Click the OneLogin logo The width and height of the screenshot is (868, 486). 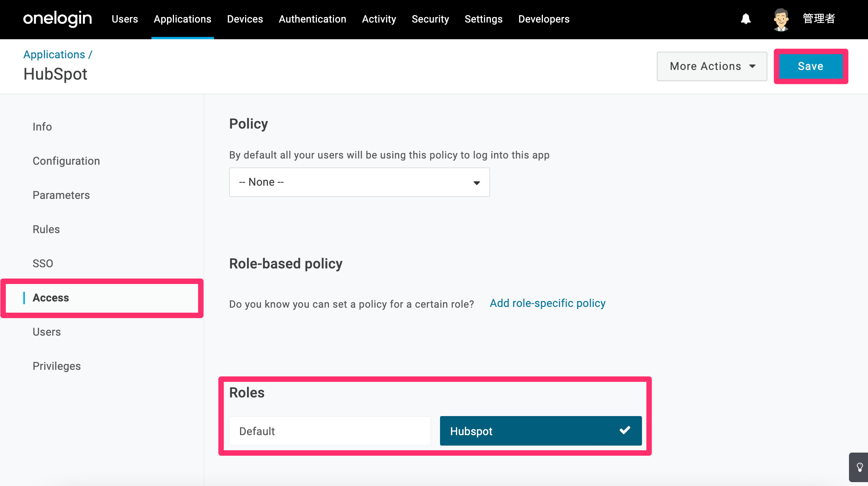[x=57, y=19]
